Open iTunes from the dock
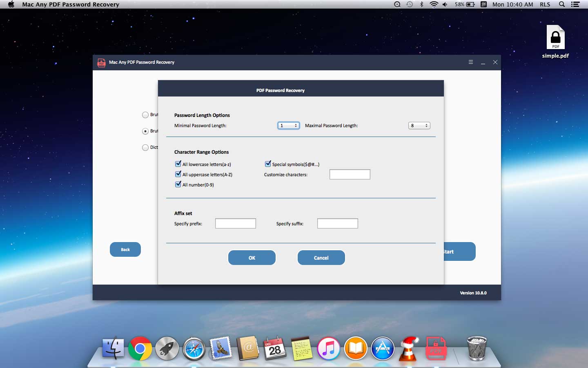This screenshot has width=588, height=368. point(329,349)
